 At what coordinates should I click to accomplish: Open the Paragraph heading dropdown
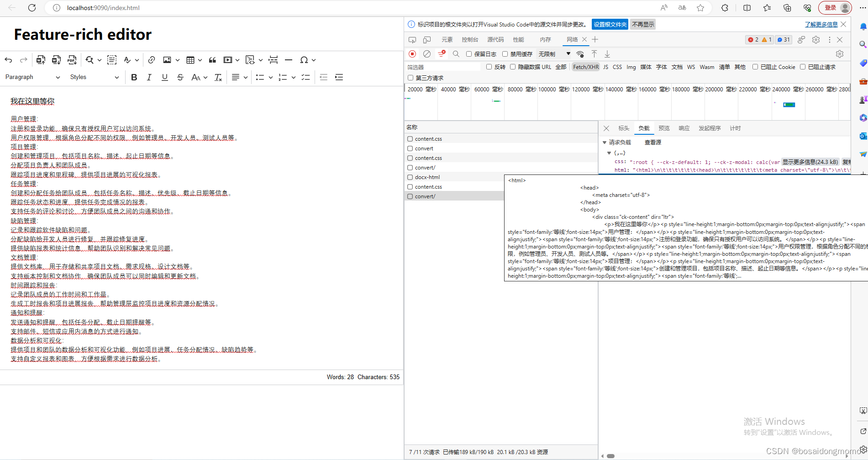click(x=32, y=77)
